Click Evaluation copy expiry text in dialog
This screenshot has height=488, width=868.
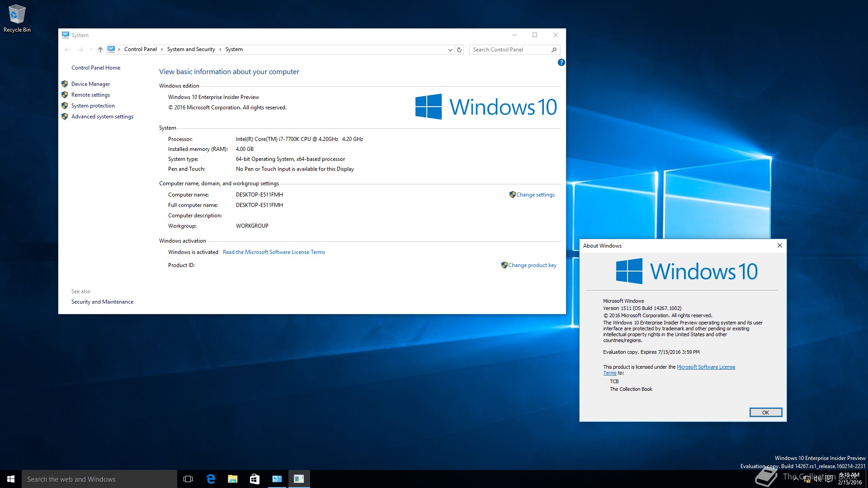(x=651, y=352)
